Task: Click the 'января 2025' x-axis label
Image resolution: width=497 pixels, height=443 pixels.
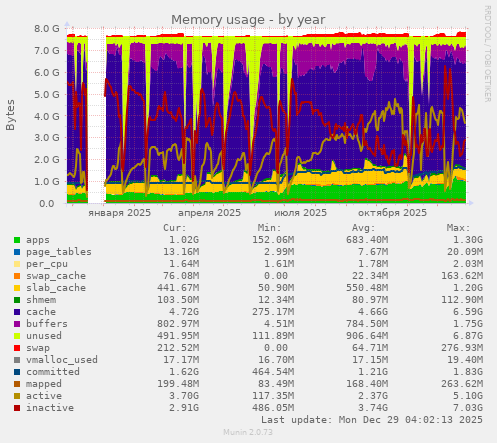Action: click(120, 213)
